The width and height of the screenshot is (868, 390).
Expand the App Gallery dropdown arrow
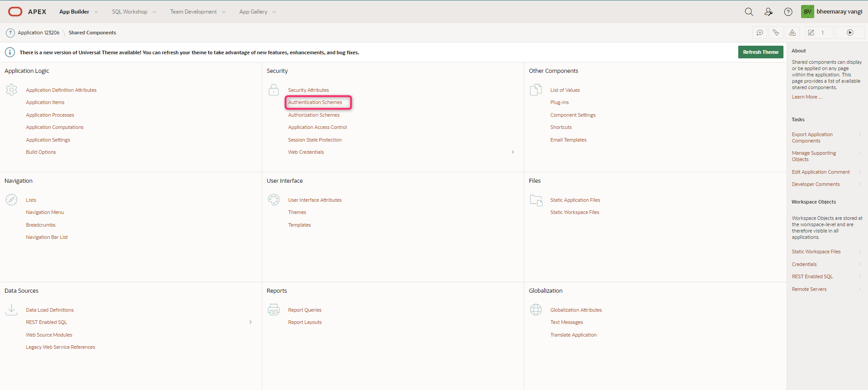tap(274, 12)
